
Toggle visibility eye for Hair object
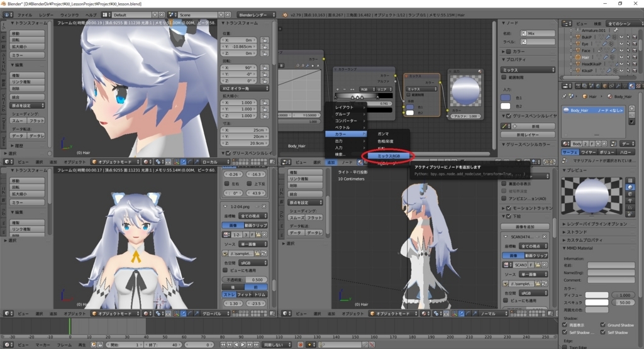coord(621,57)
